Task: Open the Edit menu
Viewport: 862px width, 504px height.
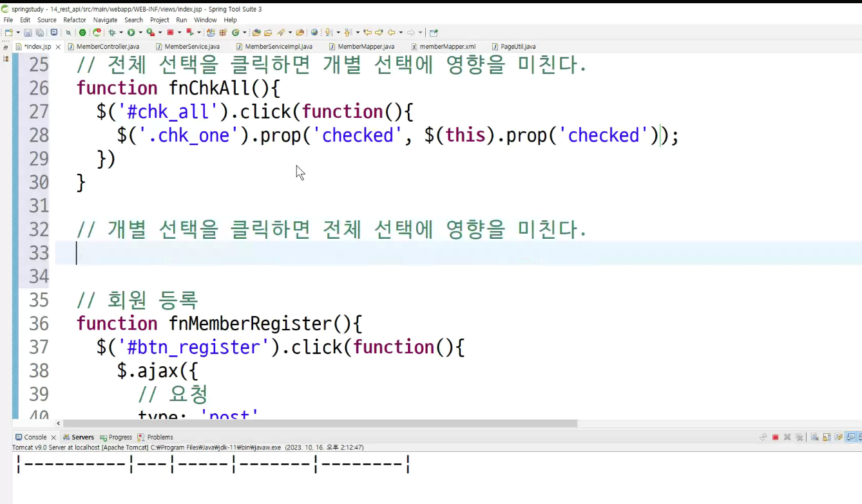Action: pos(25,20)
